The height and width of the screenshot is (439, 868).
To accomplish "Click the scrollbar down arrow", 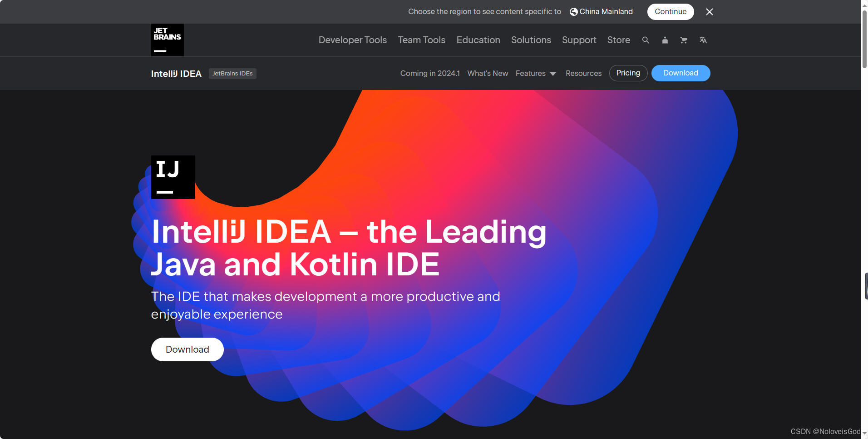I will coord(864,434).
